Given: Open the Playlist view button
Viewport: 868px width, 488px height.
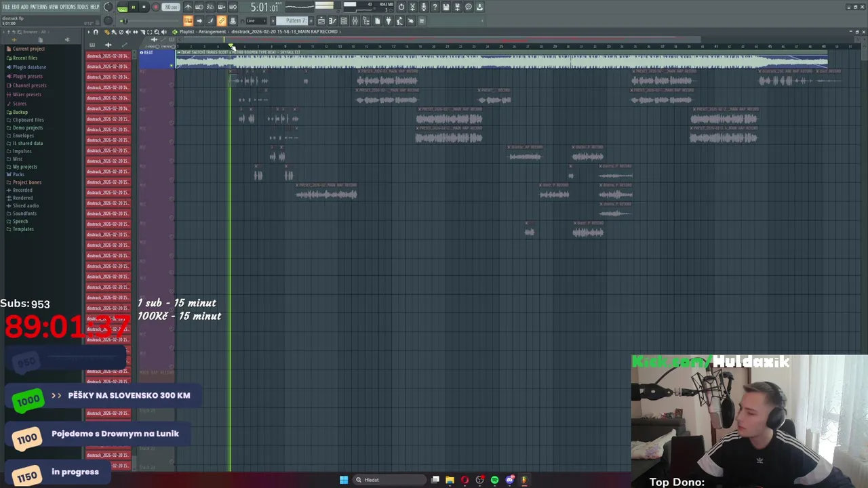Looking at the screenshot, I should tap(321, 21).
